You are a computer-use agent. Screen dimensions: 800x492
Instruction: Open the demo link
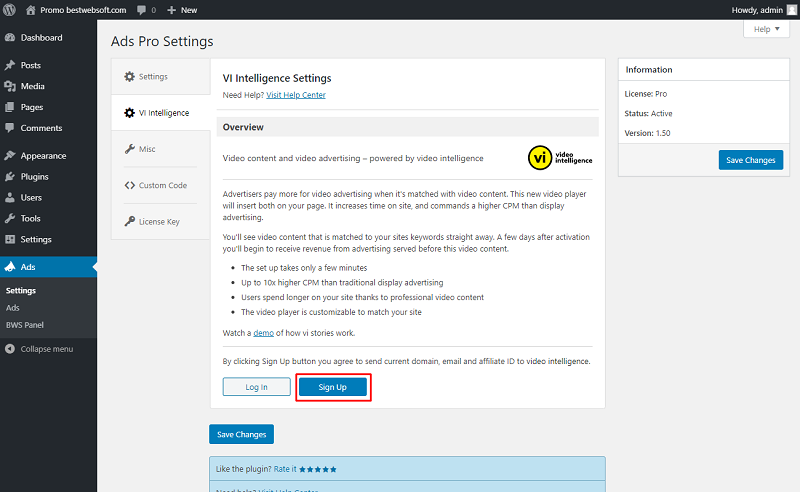pos(263,333)
